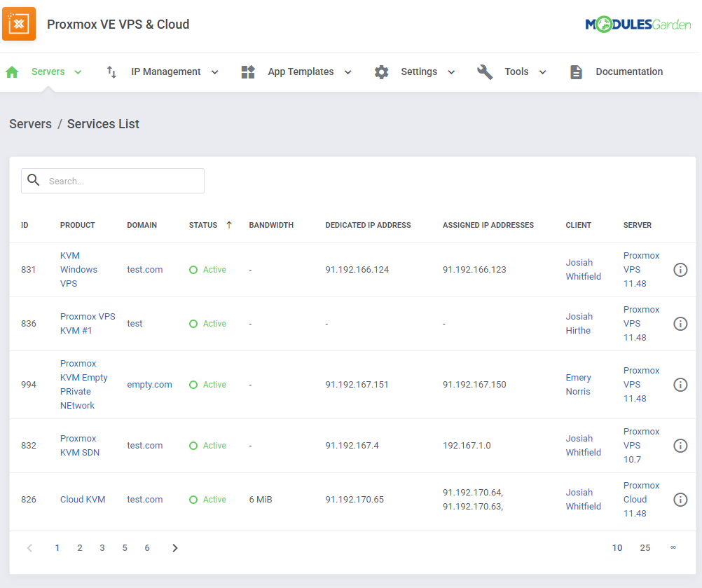Open the Tools menu item
Viewport: 702px width, 588px height.
(516, 71)
